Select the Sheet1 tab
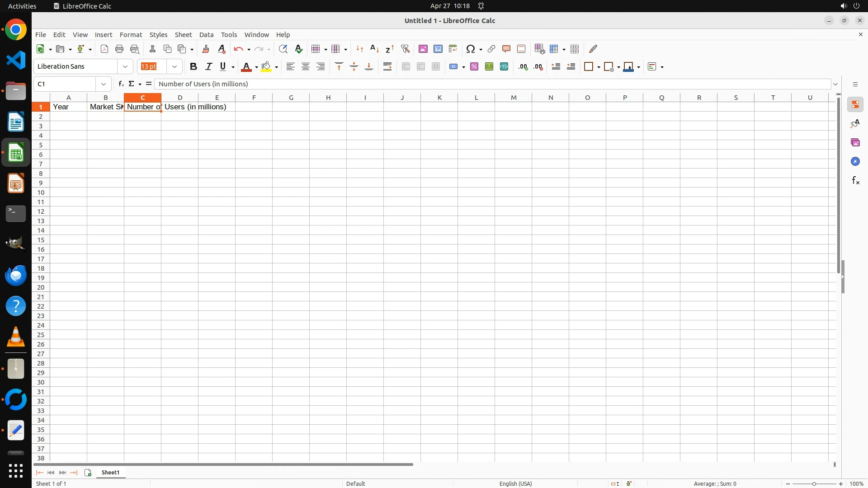Screen dimensions: 868x488 (110, 473)
